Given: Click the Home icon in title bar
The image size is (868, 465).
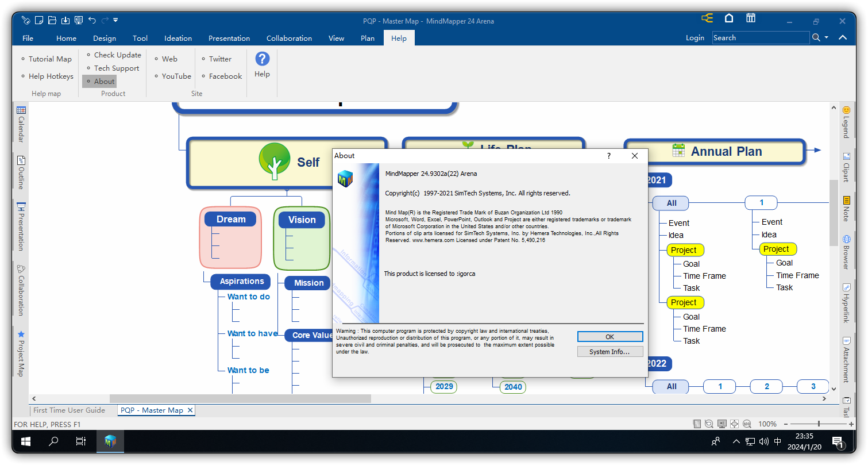Looking at the screenshot, I should [x=728, y=18].
